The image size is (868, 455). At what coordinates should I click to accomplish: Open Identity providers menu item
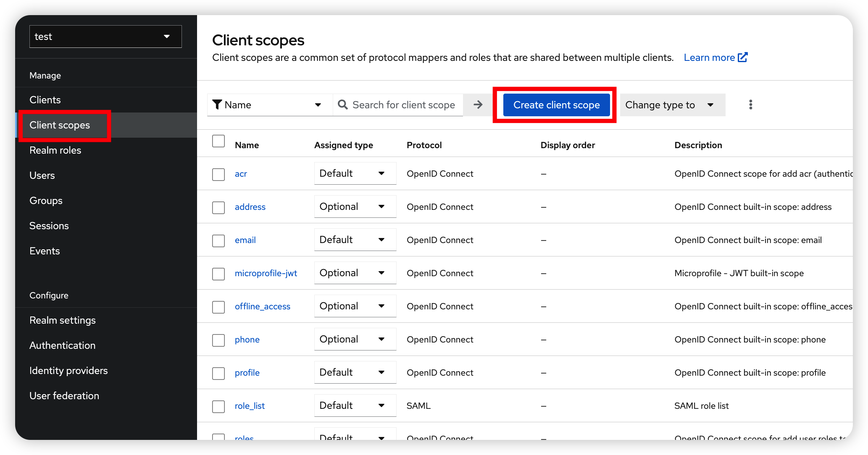(x=68, y=371)
